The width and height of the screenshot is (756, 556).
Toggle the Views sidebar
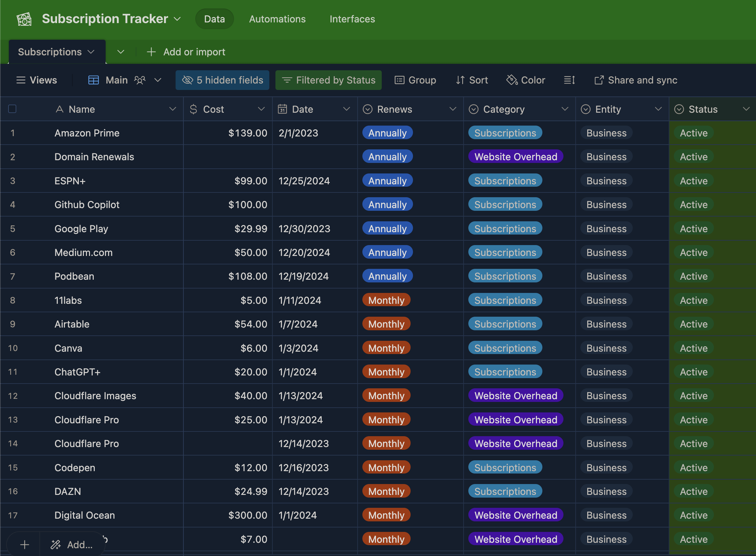click(x=36, y=80)
